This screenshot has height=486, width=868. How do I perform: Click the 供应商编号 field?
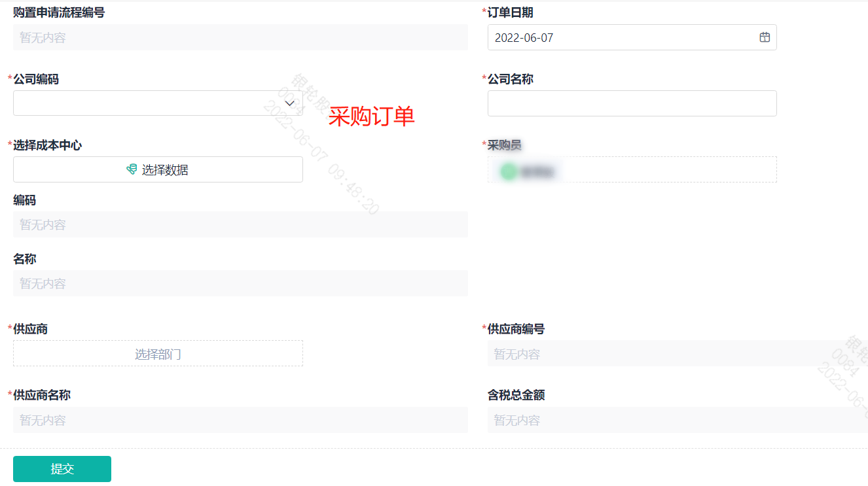coord(674,354)
